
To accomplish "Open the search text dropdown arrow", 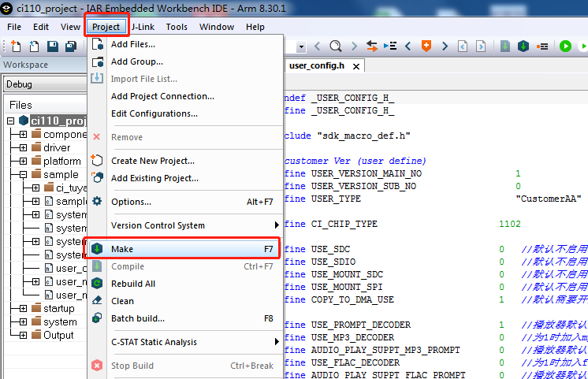I will pyautogui.click(x=301, y=46).
